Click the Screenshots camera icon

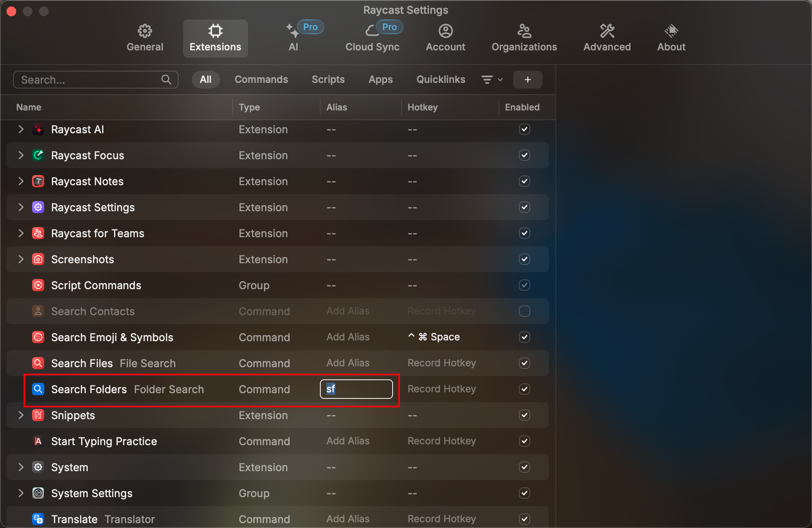coord(38,260)
